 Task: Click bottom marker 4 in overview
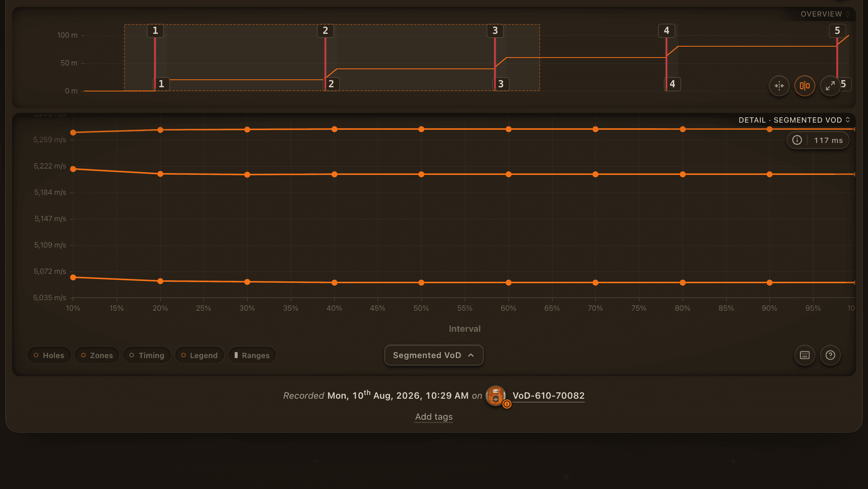(x=672, y=84)
